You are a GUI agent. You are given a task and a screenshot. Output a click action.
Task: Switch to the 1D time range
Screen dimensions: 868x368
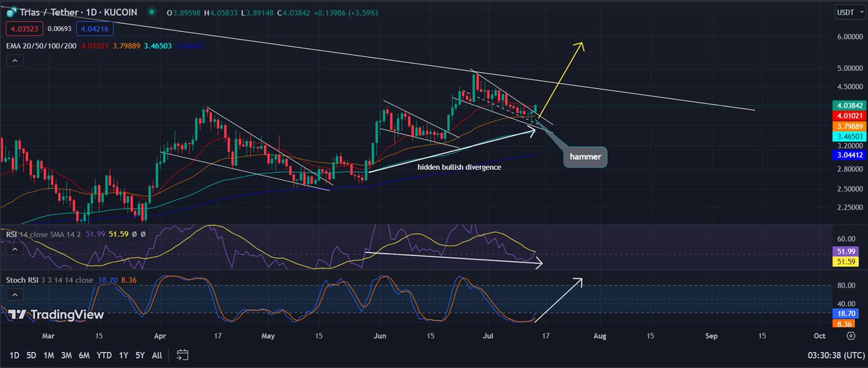click(14, 355)
